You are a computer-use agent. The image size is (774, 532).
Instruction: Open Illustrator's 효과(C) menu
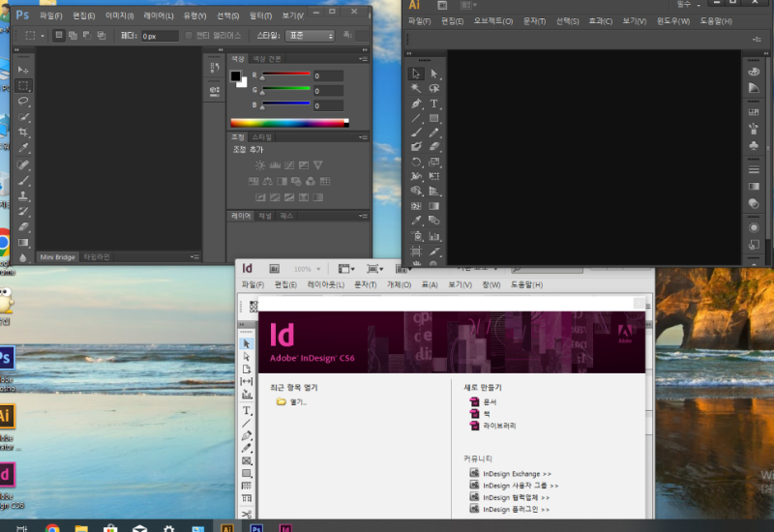(x=600, y=21)
